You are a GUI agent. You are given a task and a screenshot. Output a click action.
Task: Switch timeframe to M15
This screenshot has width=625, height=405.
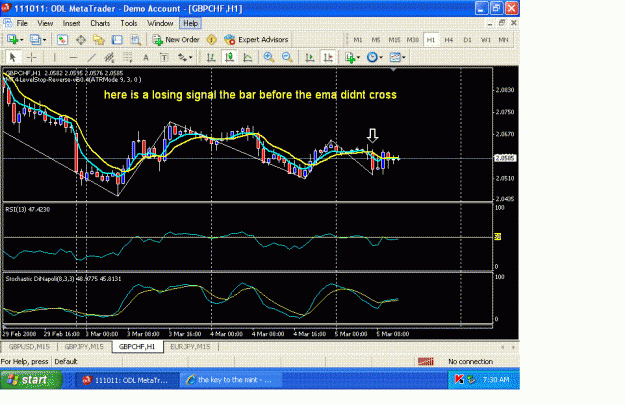click(x=394, y=40)
